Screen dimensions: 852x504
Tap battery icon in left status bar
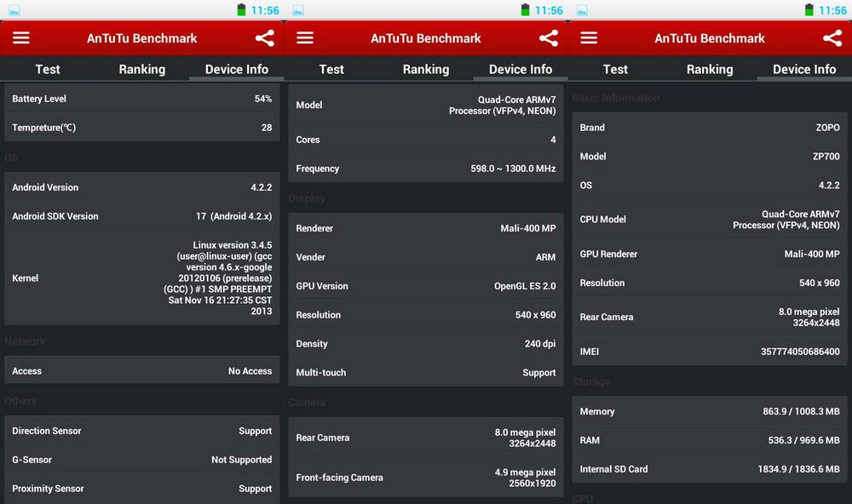coord(241,9)
